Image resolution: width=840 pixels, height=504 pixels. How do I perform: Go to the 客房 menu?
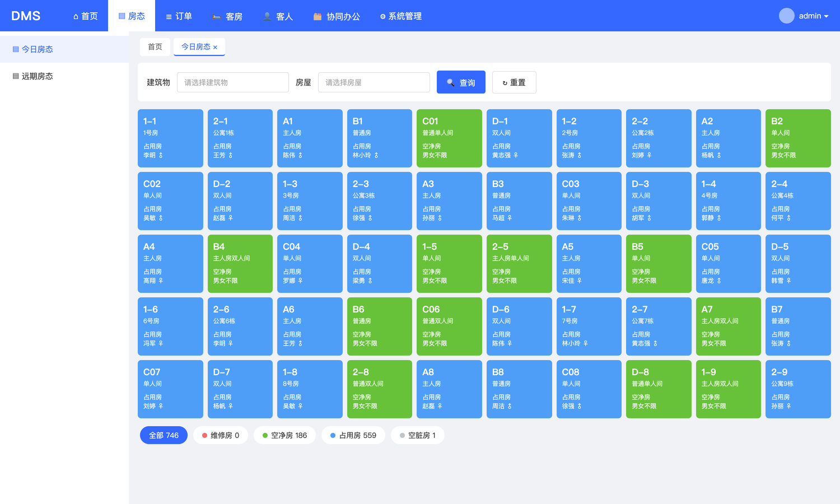(x=227, y=16)
